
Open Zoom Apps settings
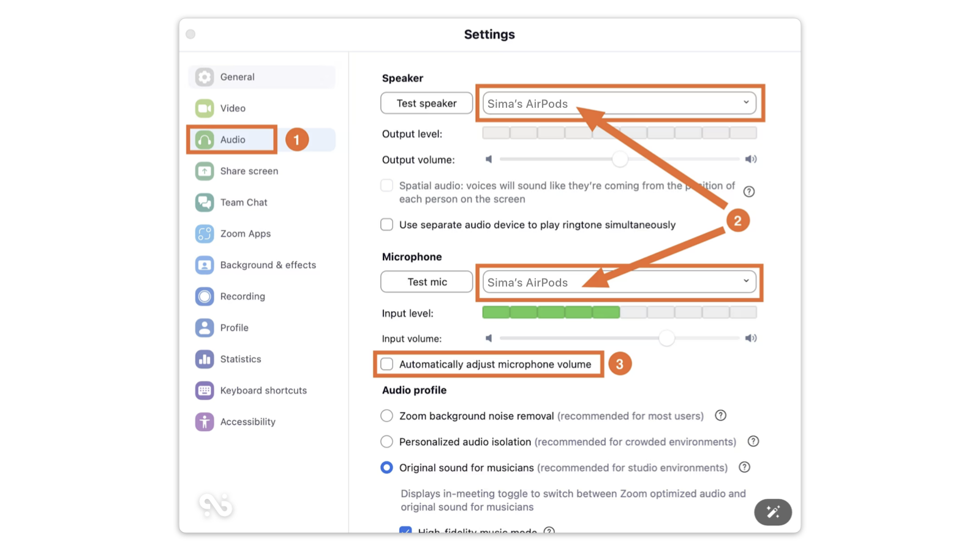(x=262, y=234)
